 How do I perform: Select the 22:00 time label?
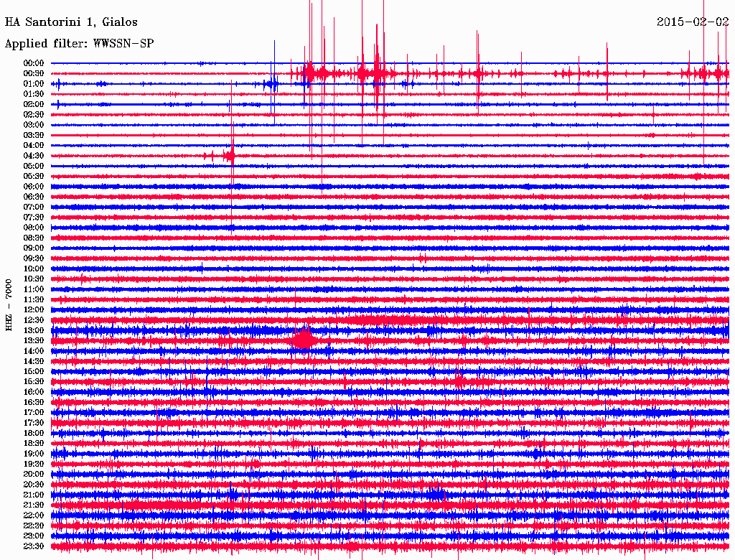pos(34,515)
